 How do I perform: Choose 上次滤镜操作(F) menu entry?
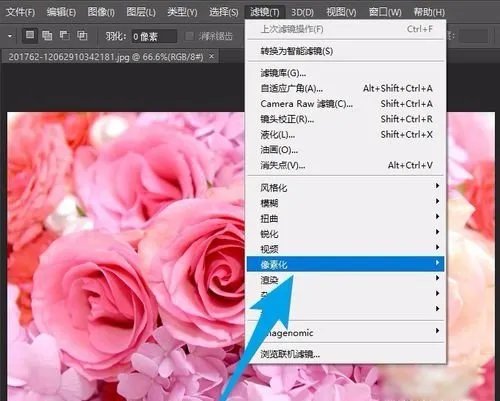pyautogui.click(x=346, y=29)
